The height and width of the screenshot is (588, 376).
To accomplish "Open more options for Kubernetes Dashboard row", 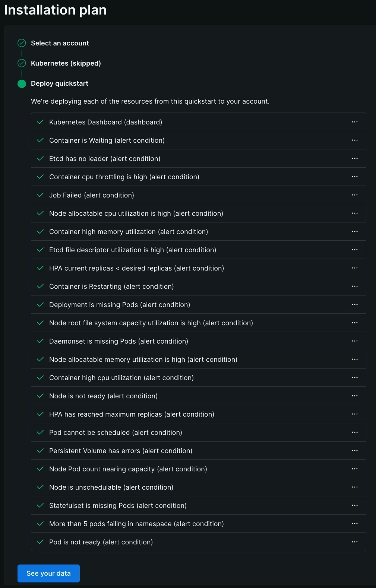I will point(354,122).
